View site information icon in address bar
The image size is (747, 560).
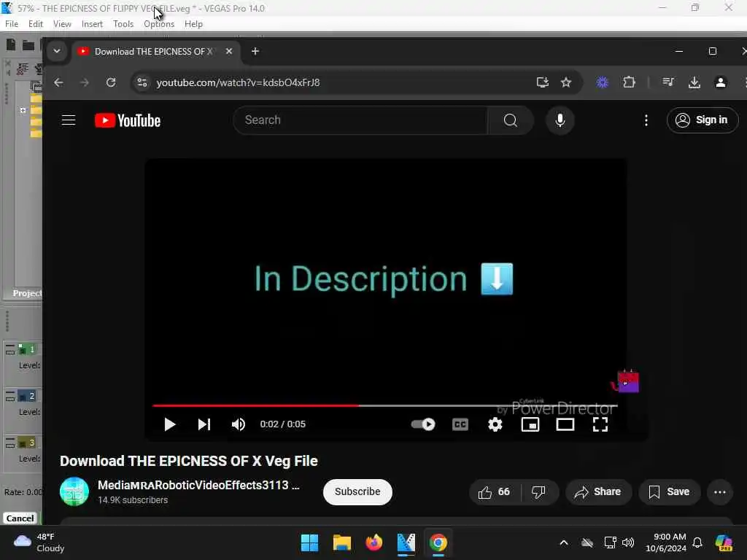pos(142,82)
